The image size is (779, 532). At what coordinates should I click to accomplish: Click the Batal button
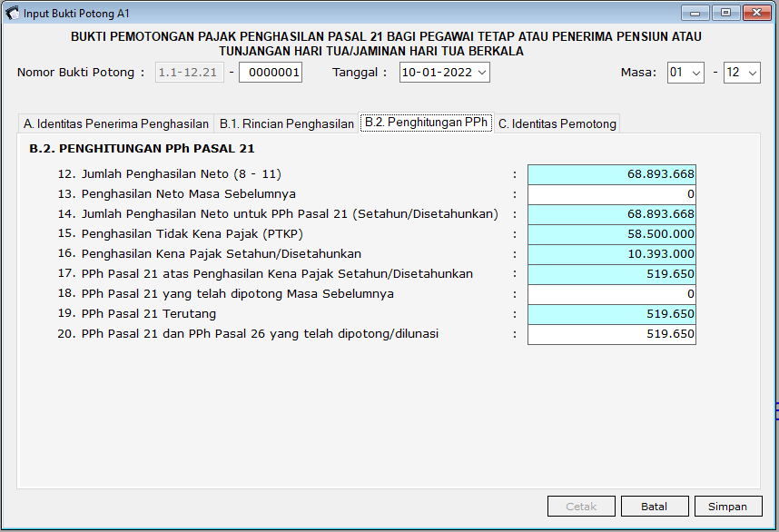point(655,506)
